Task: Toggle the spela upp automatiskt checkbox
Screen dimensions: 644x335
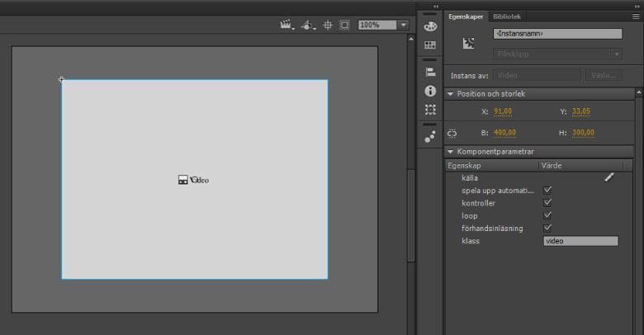Action: [x=547, y=190]
